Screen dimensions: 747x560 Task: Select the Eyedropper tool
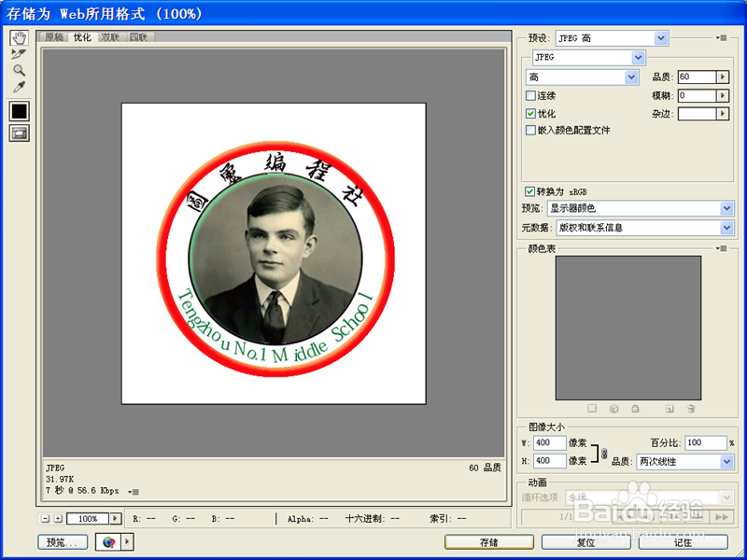coord(19,87)
